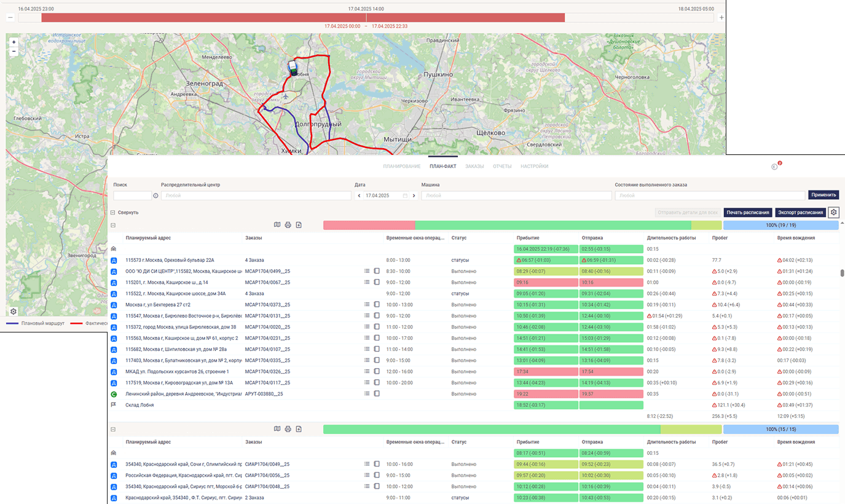Click order MCAP1704/0335__25

click(x=267, y=360)
